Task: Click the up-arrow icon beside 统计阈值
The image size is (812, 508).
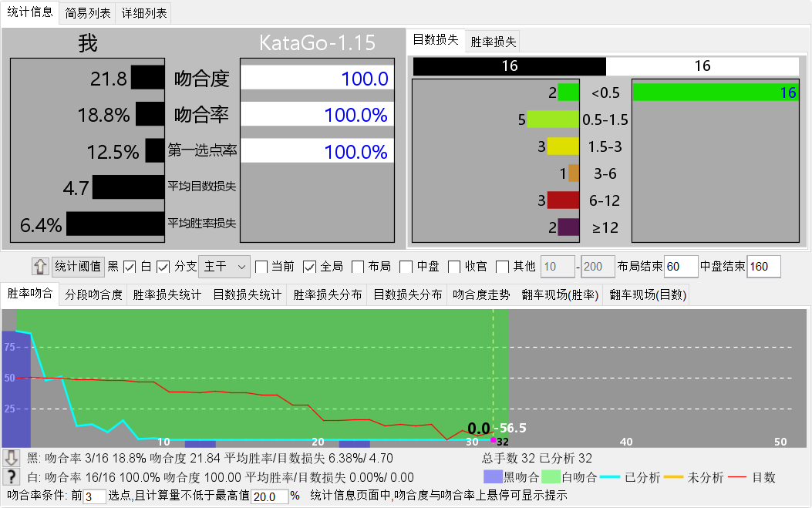Action: point(40,266)
